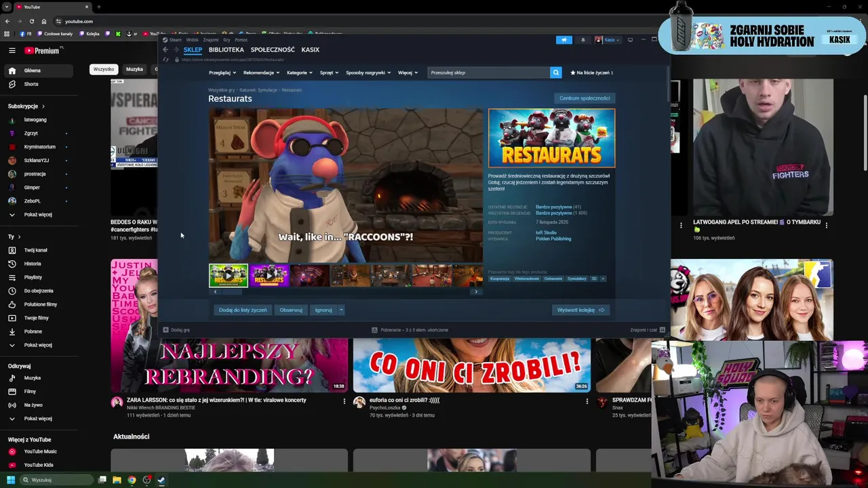This screenshot has height=488, width=868.
Task: Open Ignoruj dropdown arrow
Action: click(341, 310)
